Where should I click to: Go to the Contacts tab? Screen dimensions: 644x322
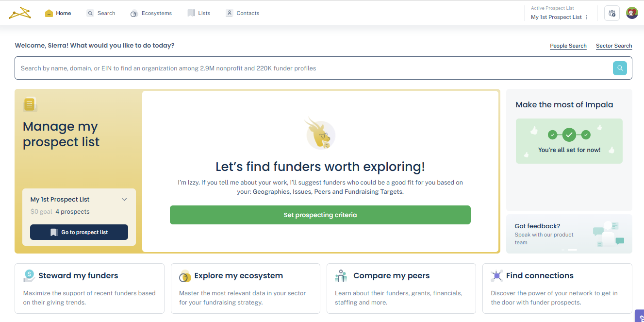coord(243,13)
